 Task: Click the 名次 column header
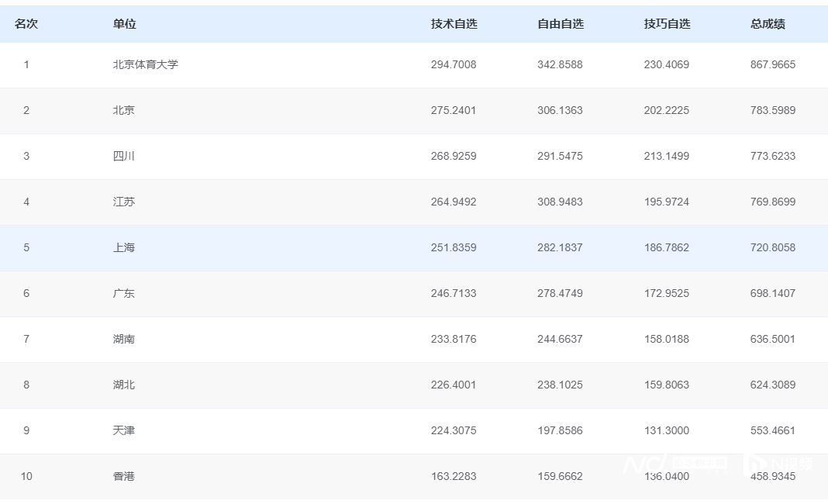[x=26, y=24]
